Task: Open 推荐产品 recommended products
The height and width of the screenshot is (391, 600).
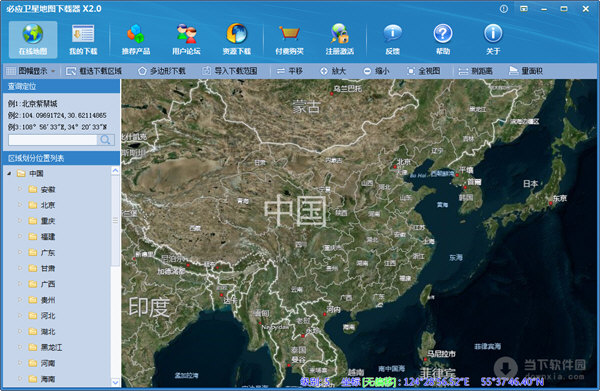Action: [136, 39]
